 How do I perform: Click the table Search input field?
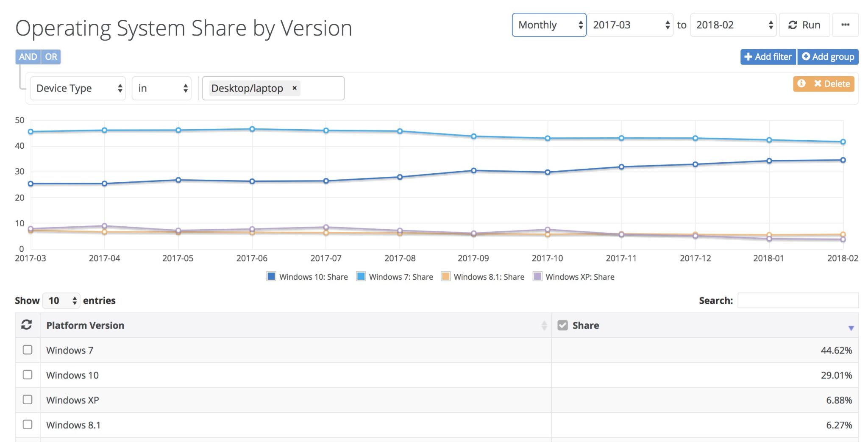[798, 300]
